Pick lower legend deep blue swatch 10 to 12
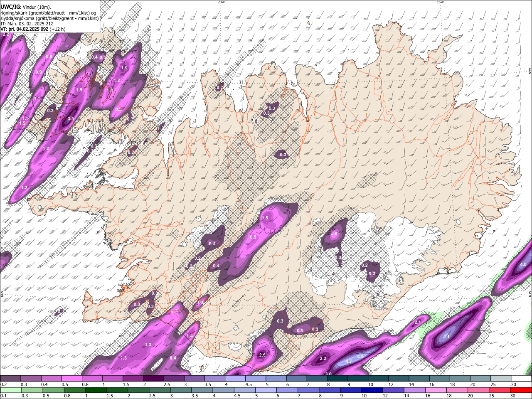Image resolution: width=532 pixels, height=399 pixels. [372, 390]
